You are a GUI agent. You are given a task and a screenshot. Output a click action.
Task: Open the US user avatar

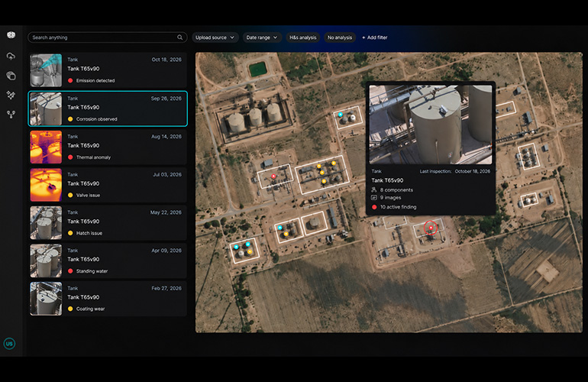point(9,343)
